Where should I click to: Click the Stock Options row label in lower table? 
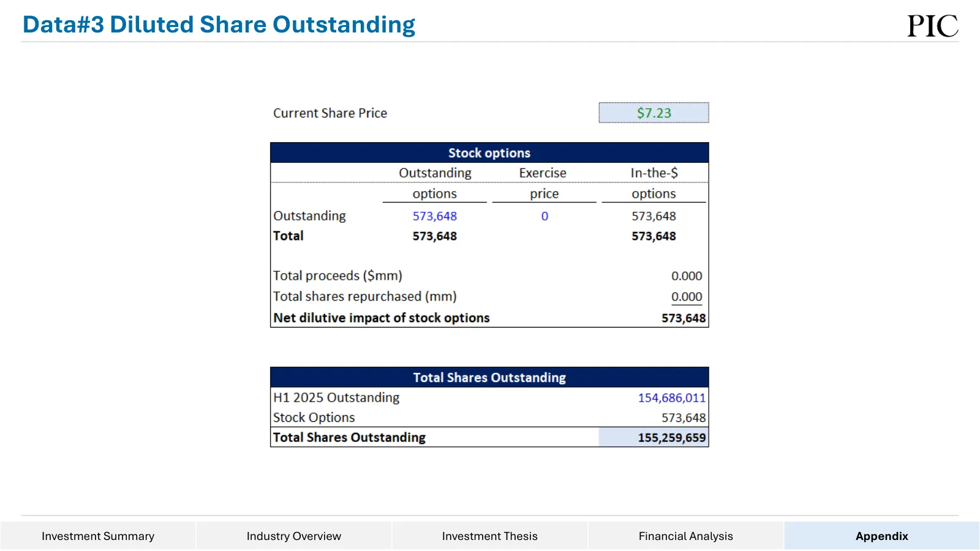pos(314,418)
